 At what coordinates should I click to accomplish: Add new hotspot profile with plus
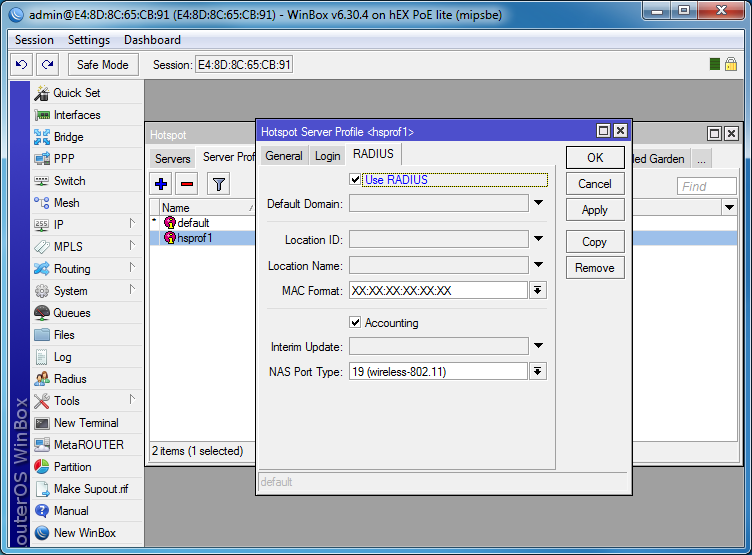(x=161, y=184)
